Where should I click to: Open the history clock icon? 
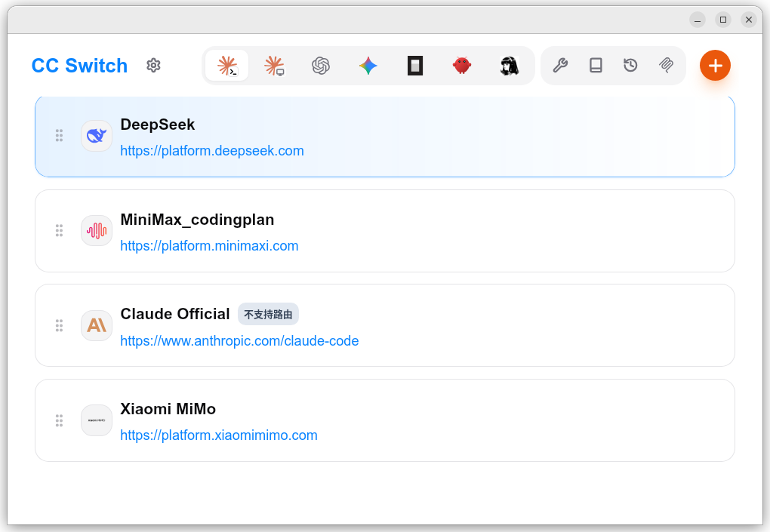click(x=630, y=65)
